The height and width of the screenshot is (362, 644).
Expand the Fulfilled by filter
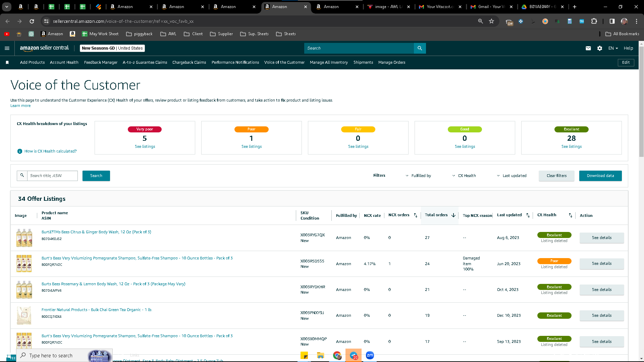pos(418,176)
